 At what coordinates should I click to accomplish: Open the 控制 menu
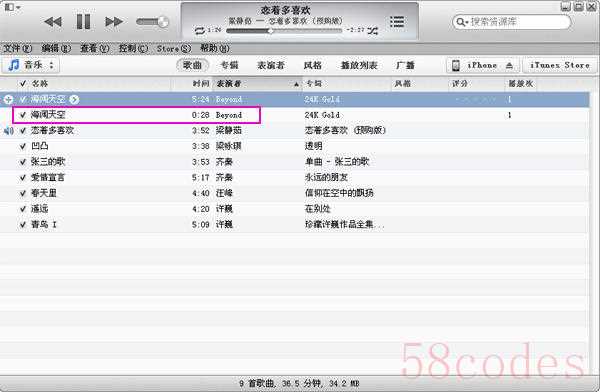[133, 49]
